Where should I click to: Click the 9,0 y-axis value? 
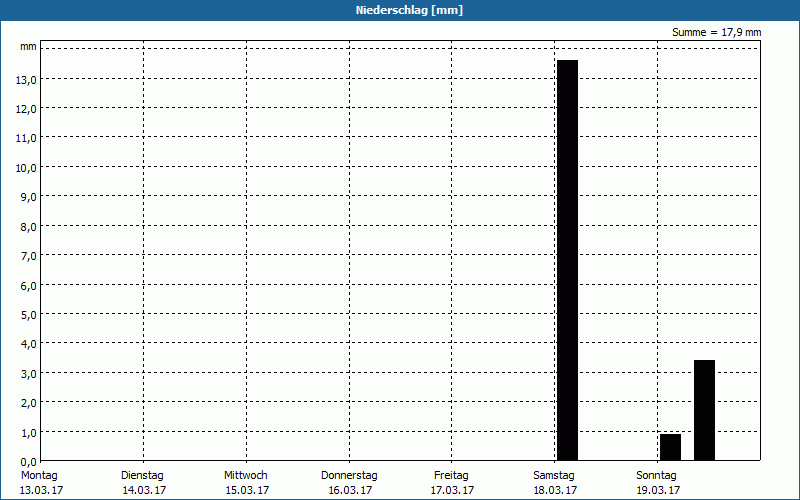pyautogui.click(x=29, y=197)
